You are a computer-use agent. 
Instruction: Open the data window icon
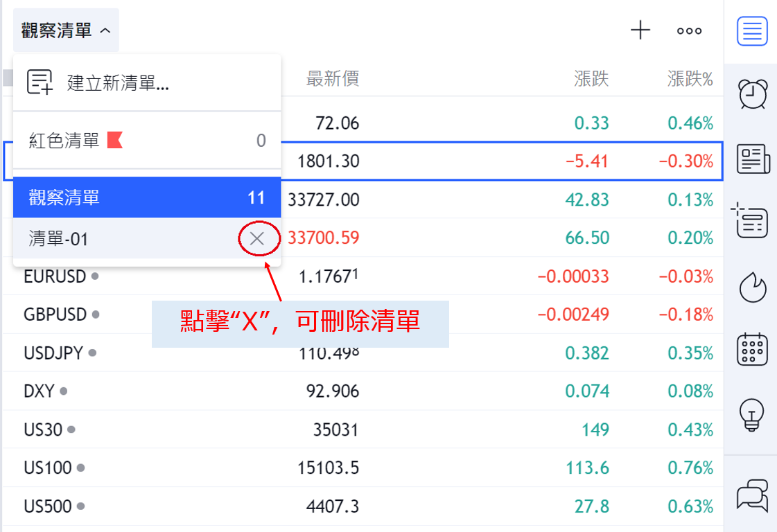pyautogui.click(x=750, y=220)
